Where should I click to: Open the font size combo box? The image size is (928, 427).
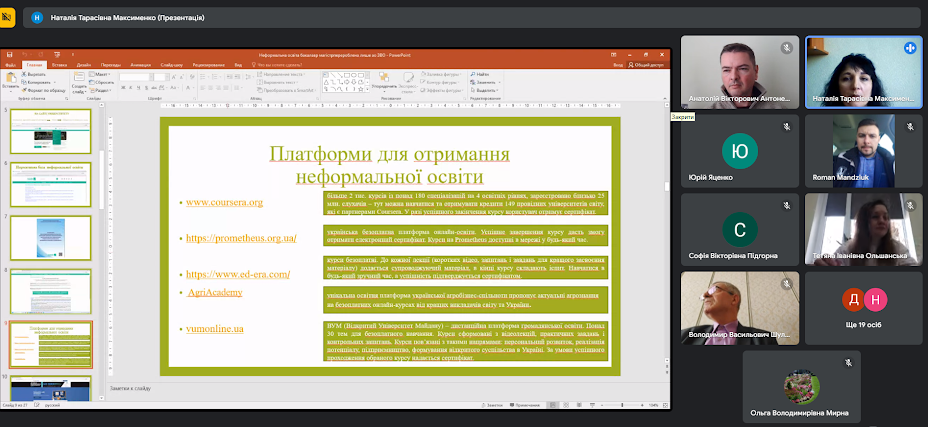coord(162,77)
